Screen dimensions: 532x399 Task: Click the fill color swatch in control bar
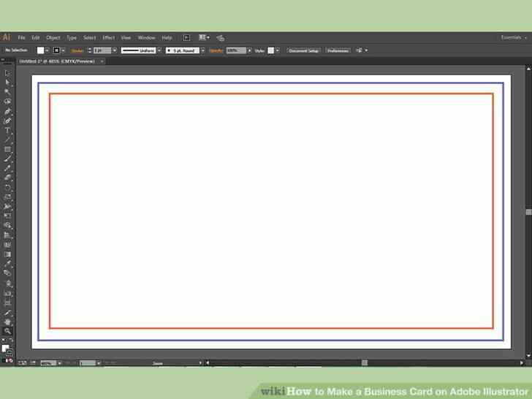point(40,50)
